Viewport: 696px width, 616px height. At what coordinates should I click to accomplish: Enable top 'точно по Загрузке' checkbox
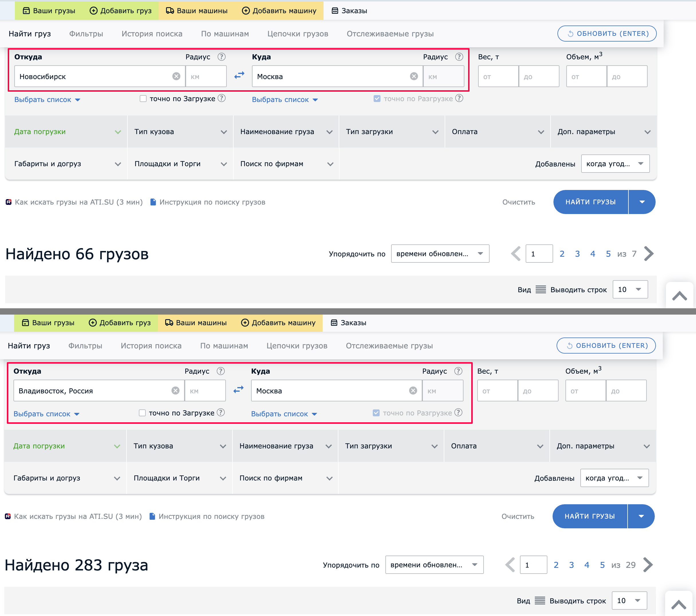click(x=143, y=99)
